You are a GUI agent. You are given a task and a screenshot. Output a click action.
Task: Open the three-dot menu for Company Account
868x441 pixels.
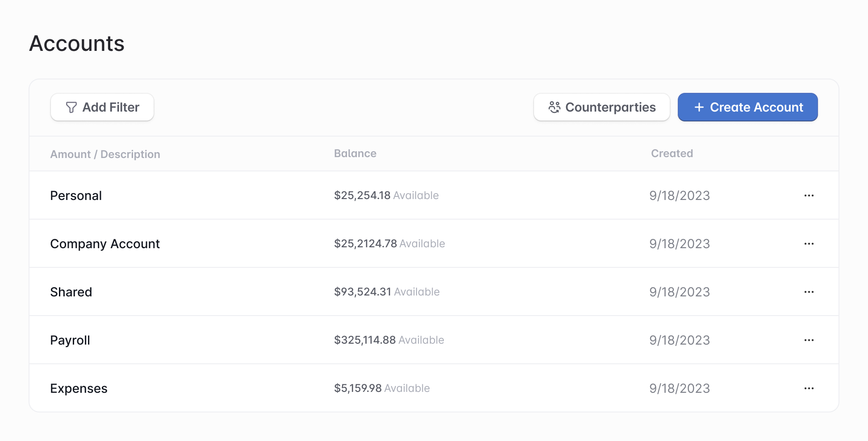tap(809, 244)
